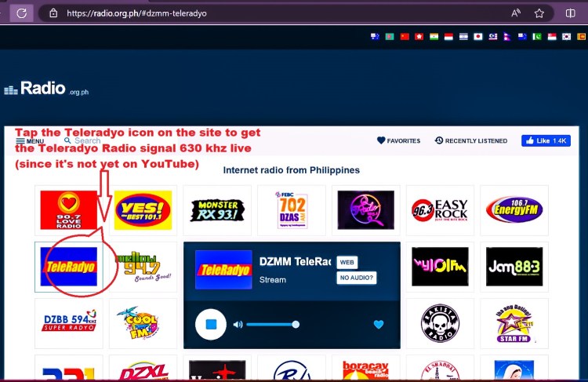Click the 90.7 Love Radio station logo
Viewport: 588px width, 382px height.
click(68, 210)
